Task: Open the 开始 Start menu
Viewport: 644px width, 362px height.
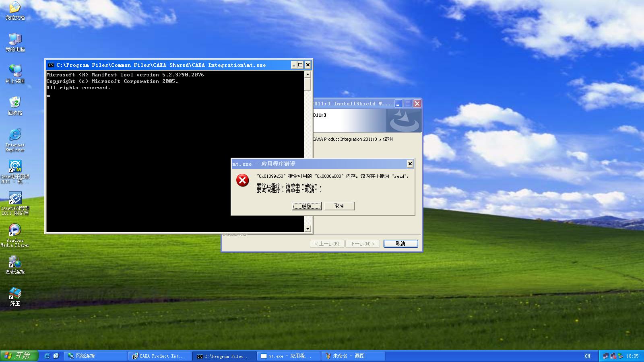Action: pyautogui.click(x=19, y=356)
